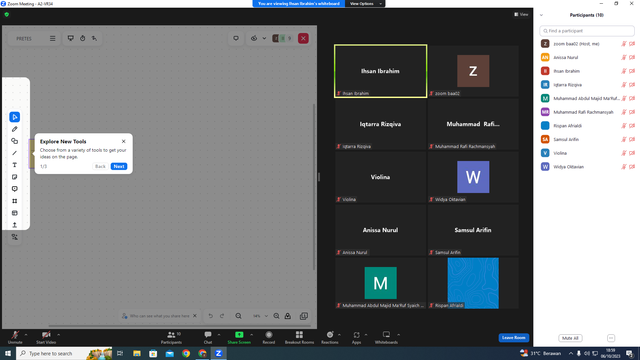
Task: Close the Explore New Tools tooltip
Action: coord(124,141)
